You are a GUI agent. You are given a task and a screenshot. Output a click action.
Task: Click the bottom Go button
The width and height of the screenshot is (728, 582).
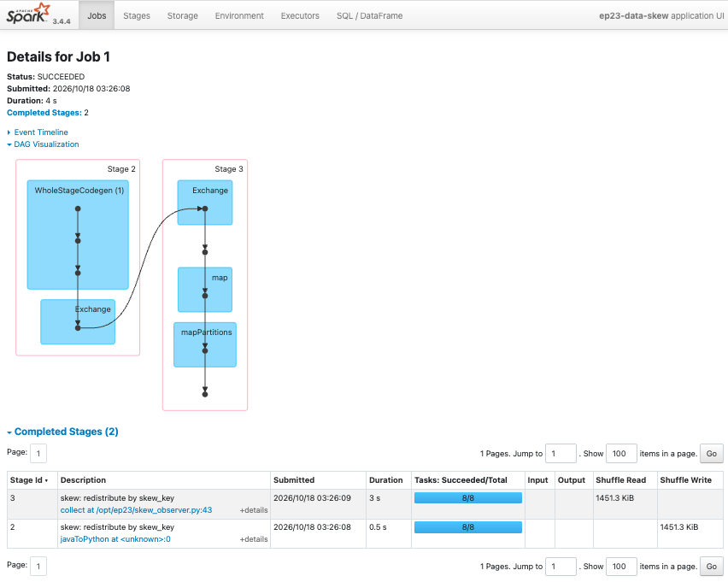pyautogui.click(x=711, y=567)
